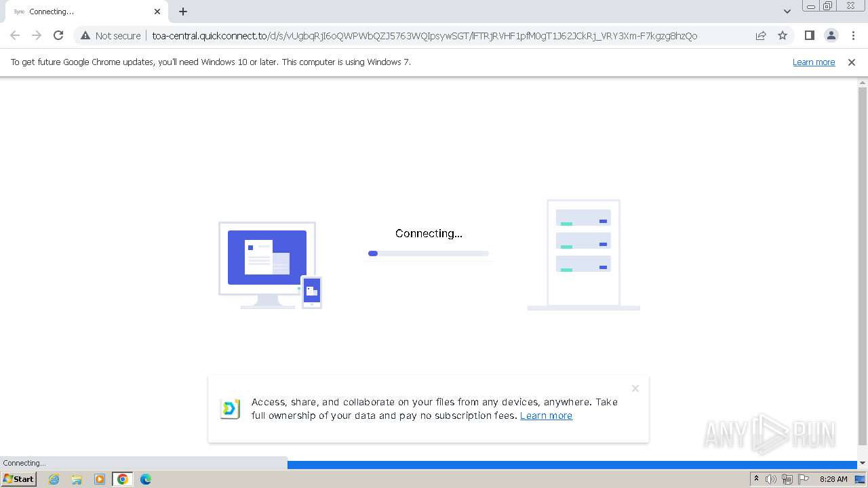Go back with the browser back arrow
Screen dimensions: 868x488
15,35
